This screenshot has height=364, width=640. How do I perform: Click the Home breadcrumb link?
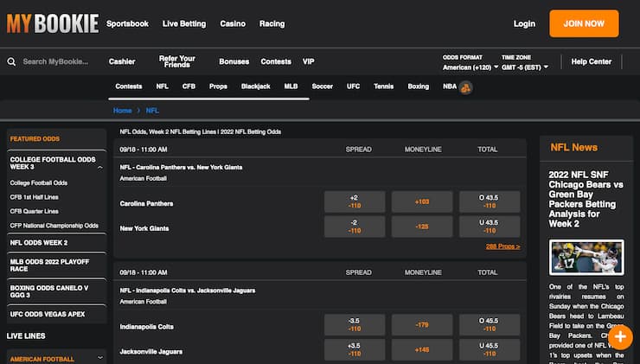tap(122, 111)
